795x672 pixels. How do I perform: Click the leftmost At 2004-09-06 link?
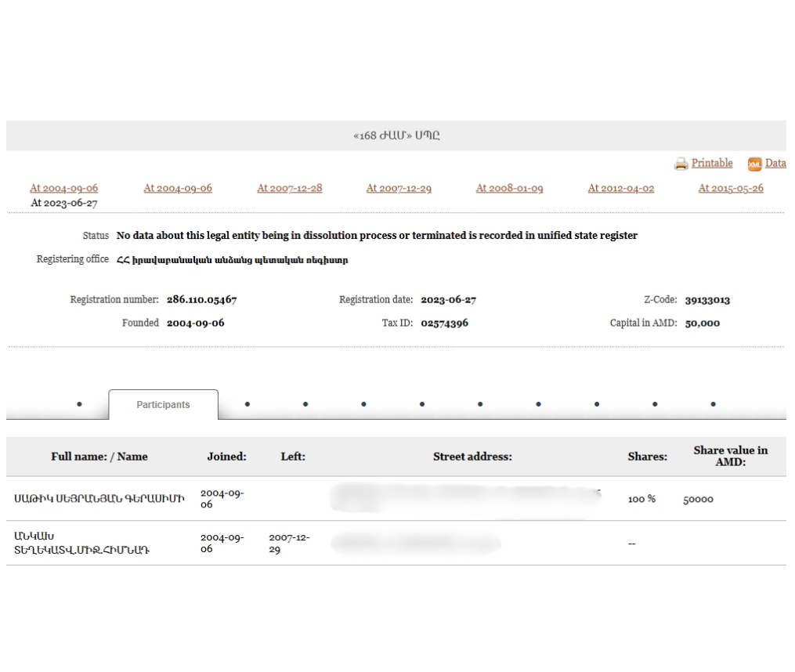pos(64,188)
